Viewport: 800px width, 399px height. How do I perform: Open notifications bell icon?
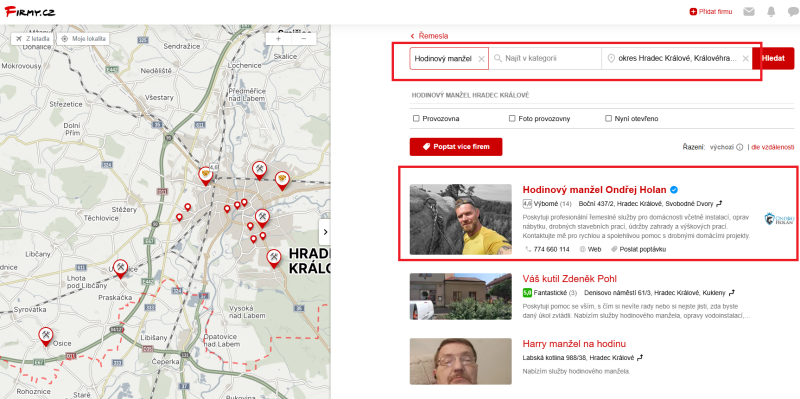(x=771, y=12)
